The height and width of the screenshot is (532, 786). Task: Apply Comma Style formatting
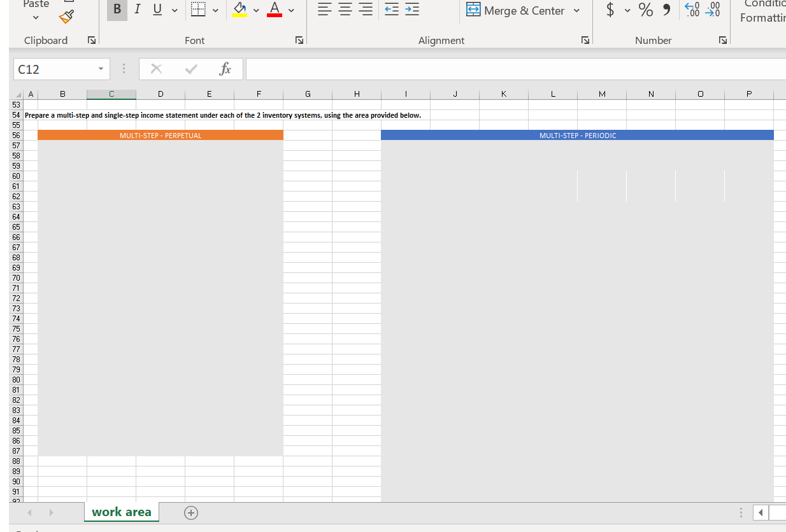coord(665,10)
